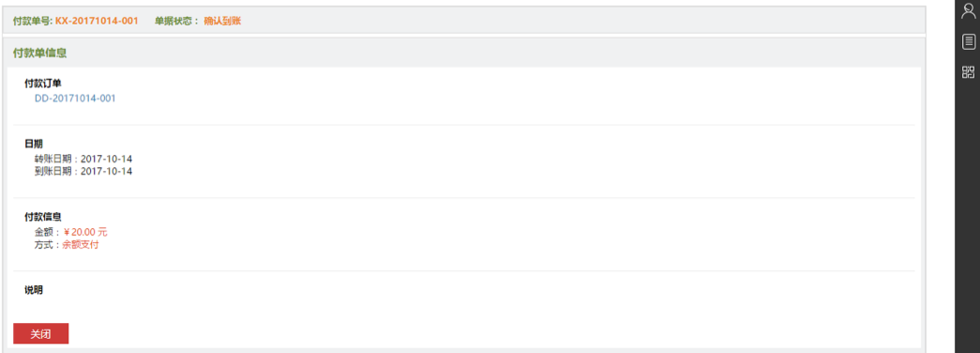Image resolution: width=980 pixels, height=353 pixels.
Task: Click the 付款订单 heading
Action: [x=42, y=84]
